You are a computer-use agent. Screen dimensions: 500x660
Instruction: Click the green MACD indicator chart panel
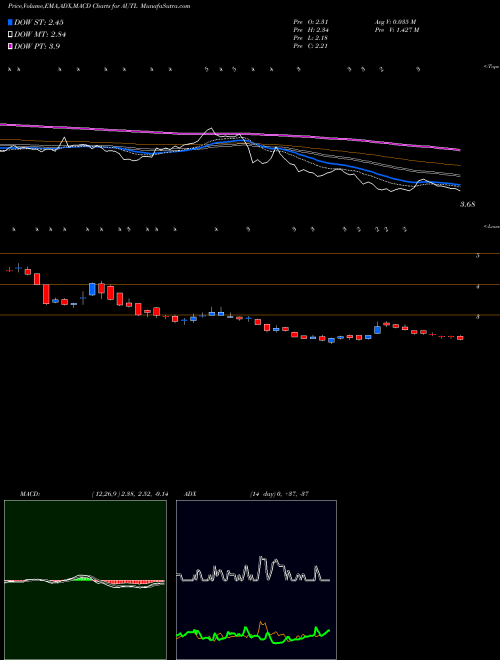coord(85,580)
